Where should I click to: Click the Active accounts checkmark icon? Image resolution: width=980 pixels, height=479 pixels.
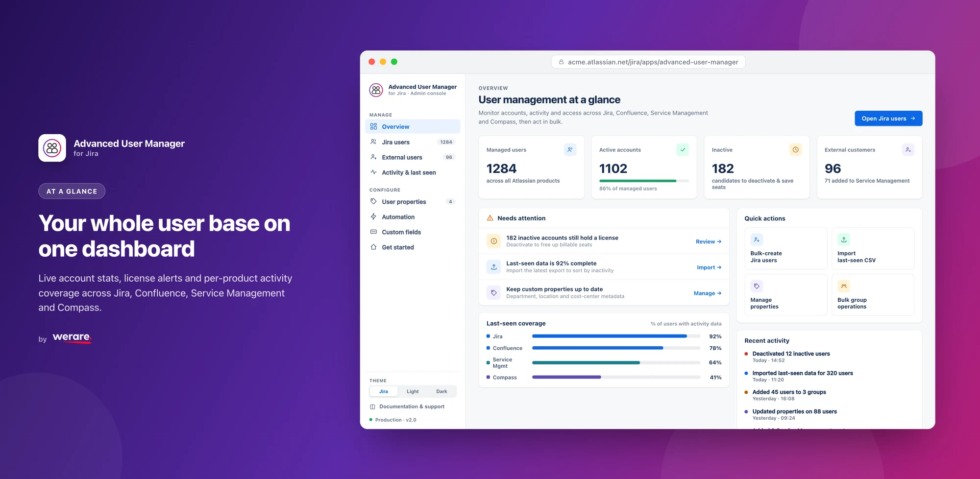point(683,150)
